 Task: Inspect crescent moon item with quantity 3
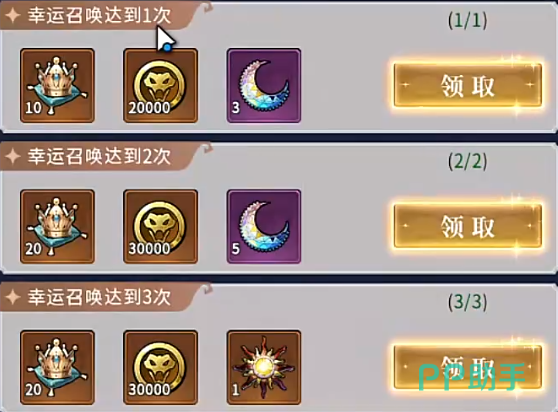point(264,86)
